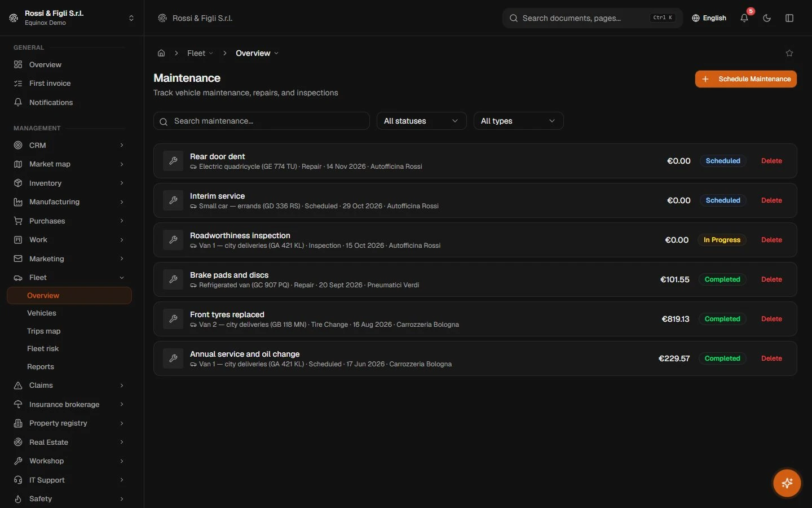Open the company switcher Rossi & Figli

click(x=72, y=18)
